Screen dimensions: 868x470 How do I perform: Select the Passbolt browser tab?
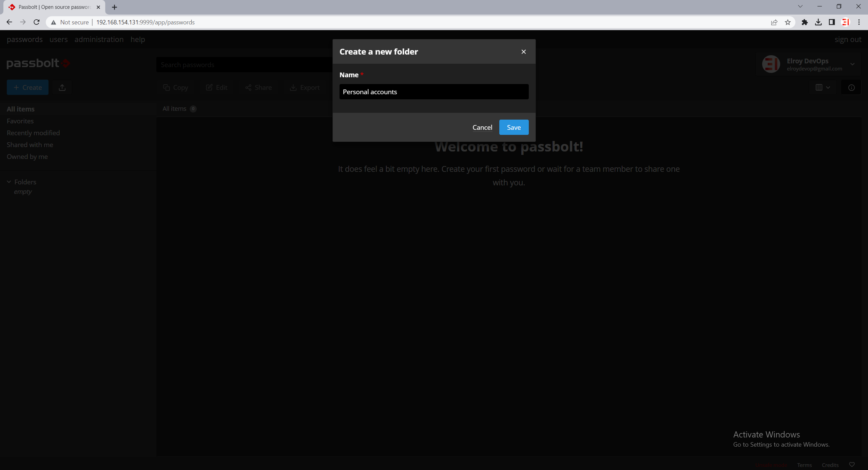(x=54, y=7)
